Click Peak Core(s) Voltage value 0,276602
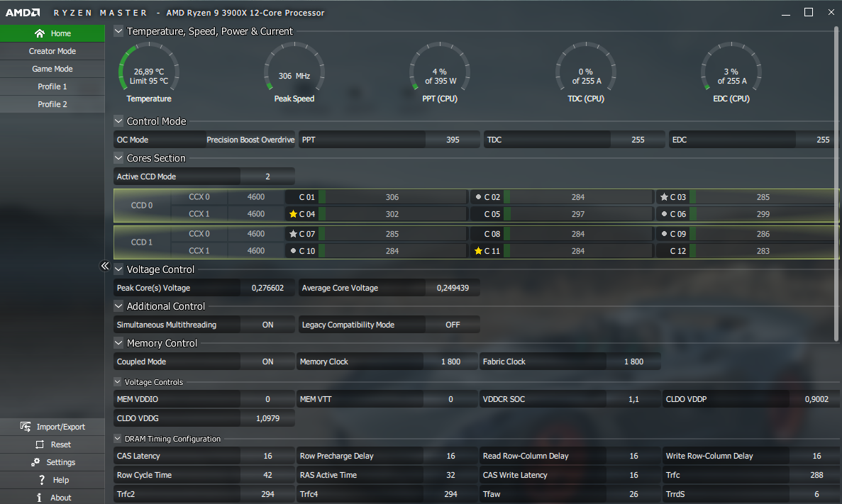 267,288
